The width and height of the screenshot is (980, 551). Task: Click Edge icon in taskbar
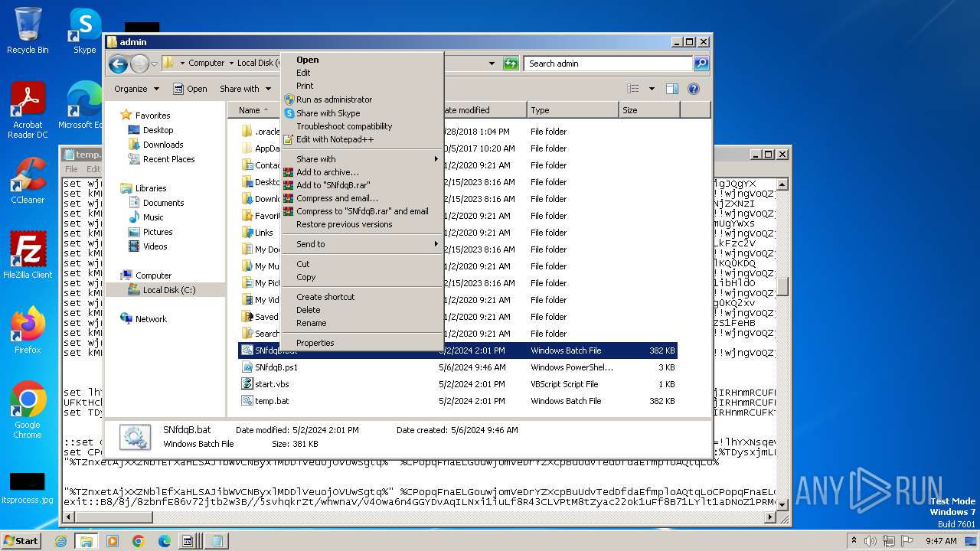(165, 541)
